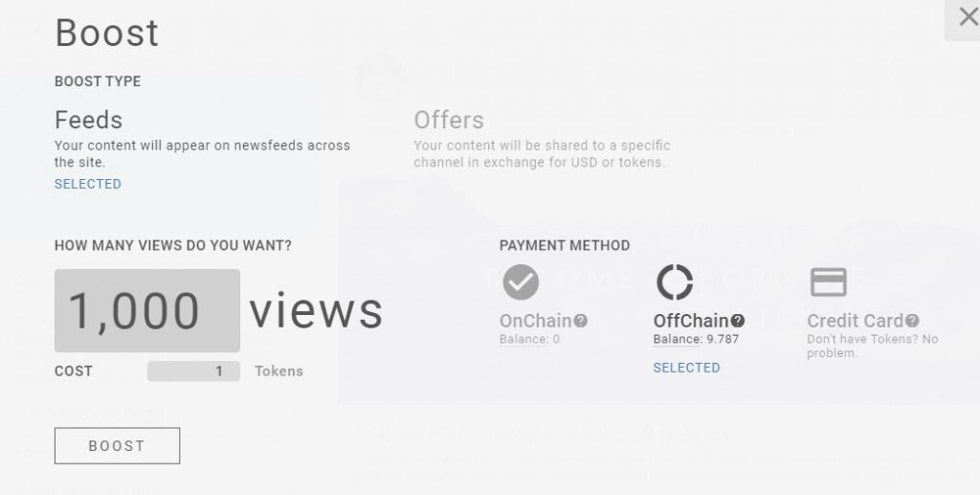Click the SELECTED text under Feeds
980x495 pixels.
[x=88, y=184]
